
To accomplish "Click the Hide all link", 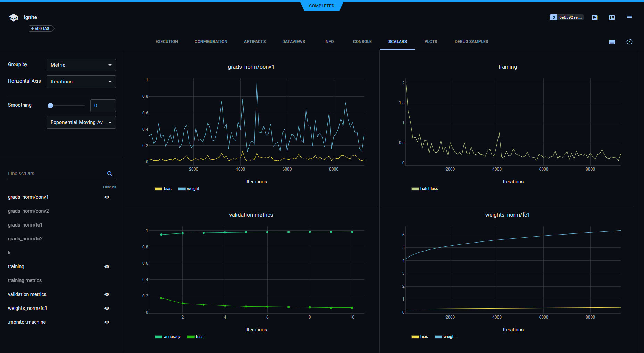I will (x=109, y=187).
